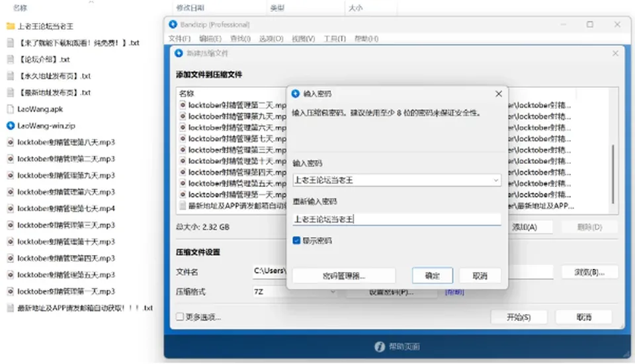Viewport: 635px width, 364px height.
Task: Open the 视图(V) menu
Action: (304, 39)
